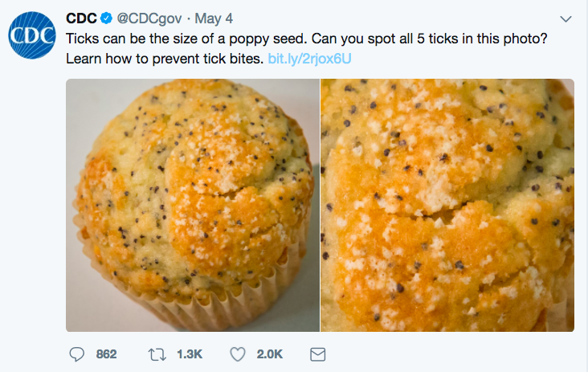This screenshot has width=588, height=372.
Task: Click the sentence about poppy seed sized ticks
Action: (x=193, y=39)
